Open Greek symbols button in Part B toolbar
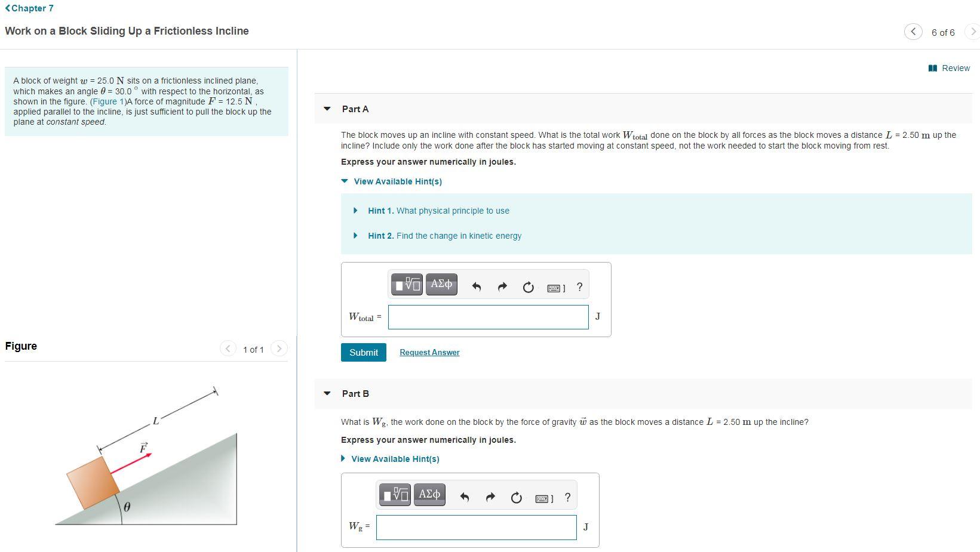This screenshot has height=552, width=980. [x=429, y=495]
